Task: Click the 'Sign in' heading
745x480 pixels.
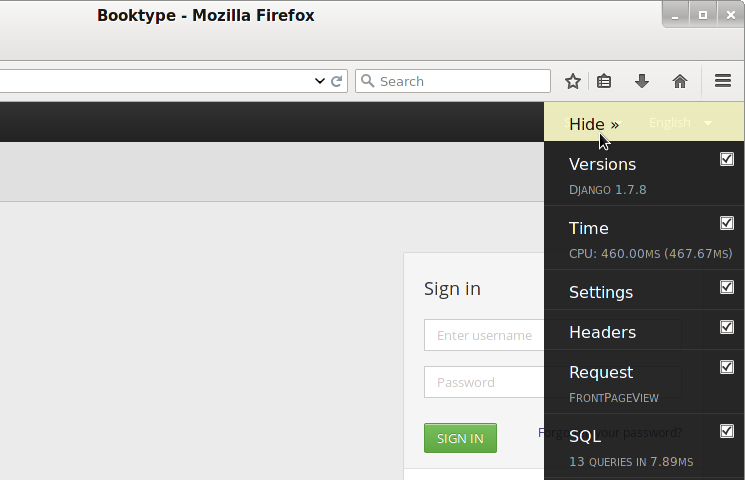Action: 452,288
